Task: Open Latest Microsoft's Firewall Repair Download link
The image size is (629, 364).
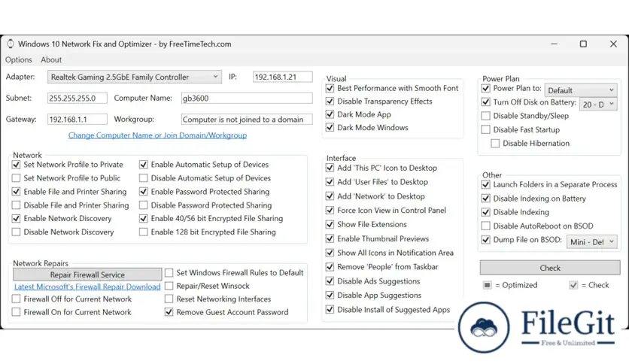Action: pyautogui.click(x=87, y=287)
